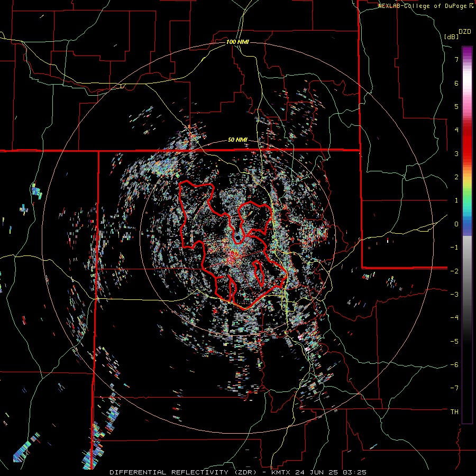Click the "50 NMI" range ring label
Viewport: 476px width, 476px height.
pyautogui.click(x=237, y=140)
